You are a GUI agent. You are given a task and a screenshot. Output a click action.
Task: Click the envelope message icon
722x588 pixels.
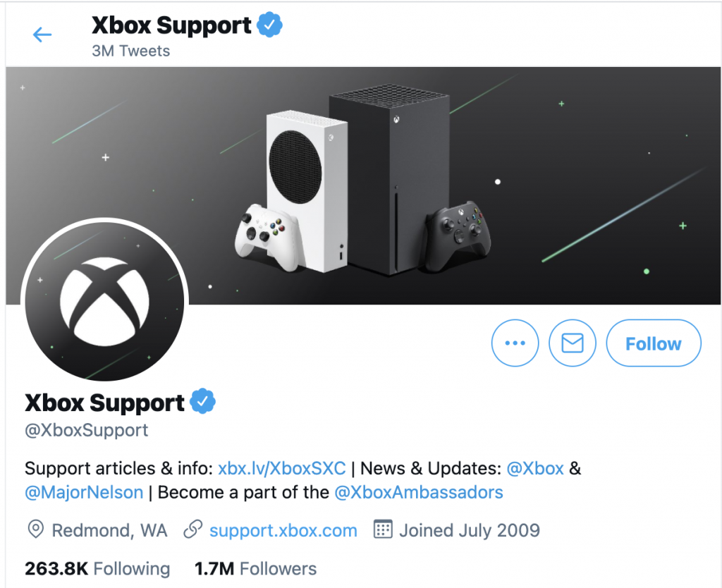pyautogui.click(x=573, y=343)
